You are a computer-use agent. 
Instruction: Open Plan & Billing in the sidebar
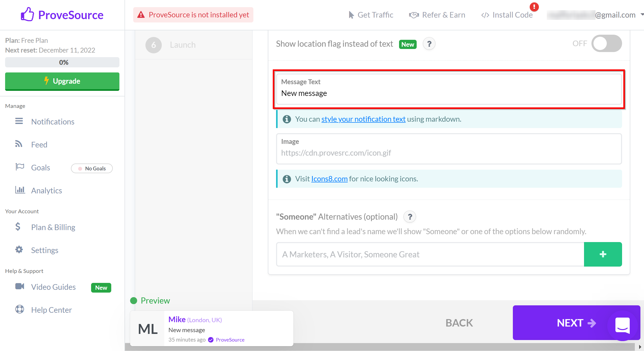[x=53, y=227]
